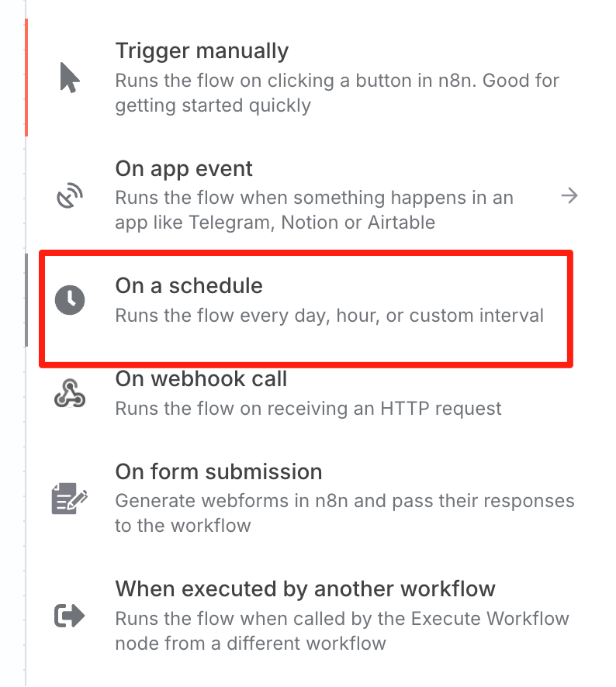Click the gray scrollbar handle on the left edge
The height and width of the screenshot is (687, 616).
pyautogui.click(x=26, y=301)
